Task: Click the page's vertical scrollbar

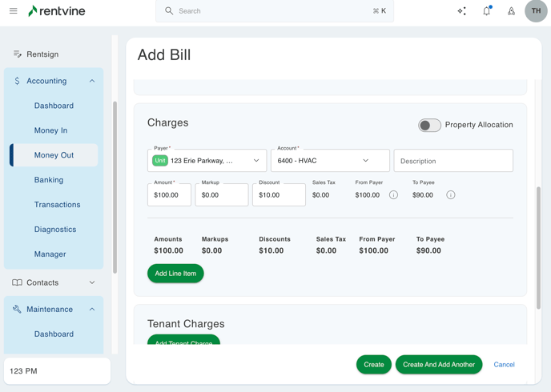Action: click(x=539, y=248)
